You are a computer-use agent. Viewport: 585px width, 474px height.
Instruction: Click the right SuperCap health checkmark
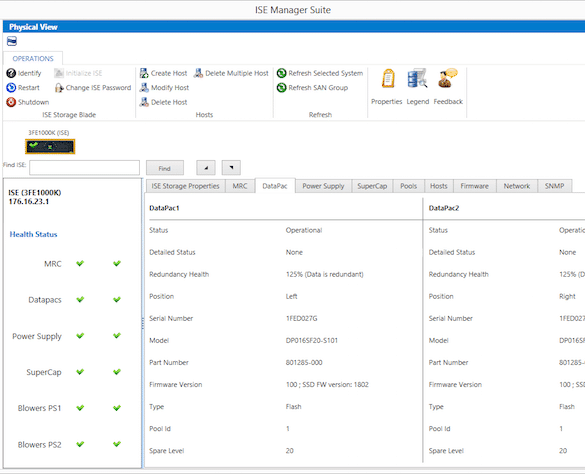117,372
